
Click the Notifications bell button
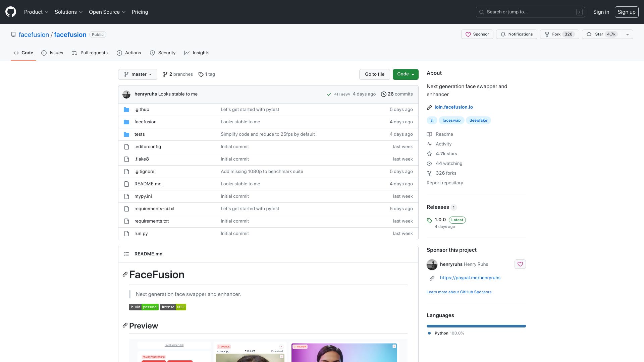517,34
